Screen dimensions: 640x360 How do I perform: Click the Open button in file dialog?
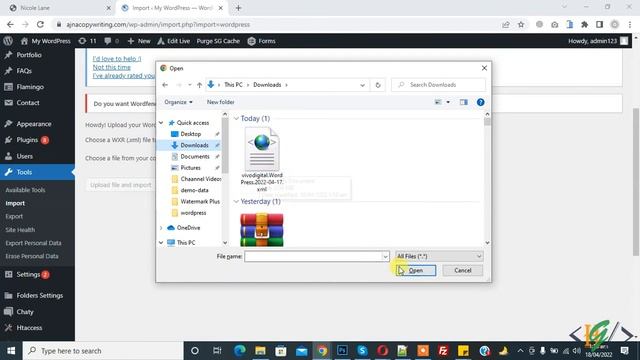click(x=416, y=270)
